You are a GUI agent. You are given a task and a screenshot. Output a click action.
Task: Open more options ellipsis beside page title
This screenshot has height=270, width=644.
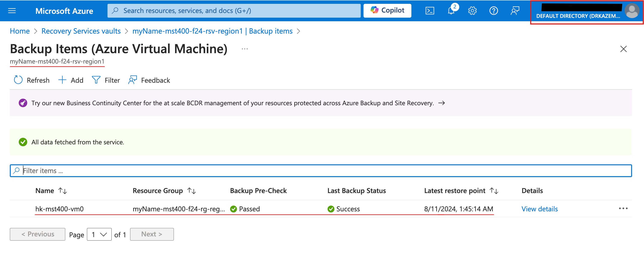245,49
